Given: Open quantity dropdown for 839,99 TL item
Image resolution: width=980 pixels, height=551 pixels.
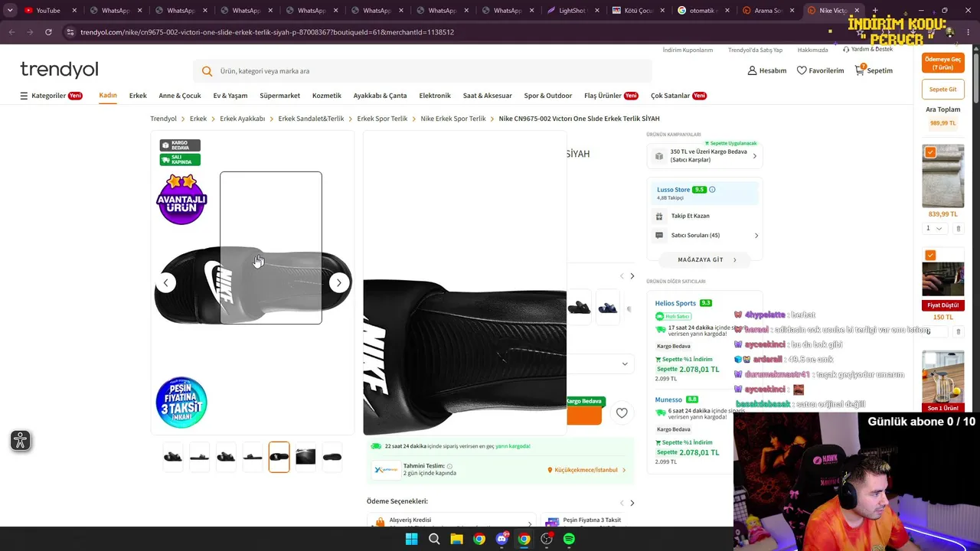Looking at the screenshot, I should (934, 228).
